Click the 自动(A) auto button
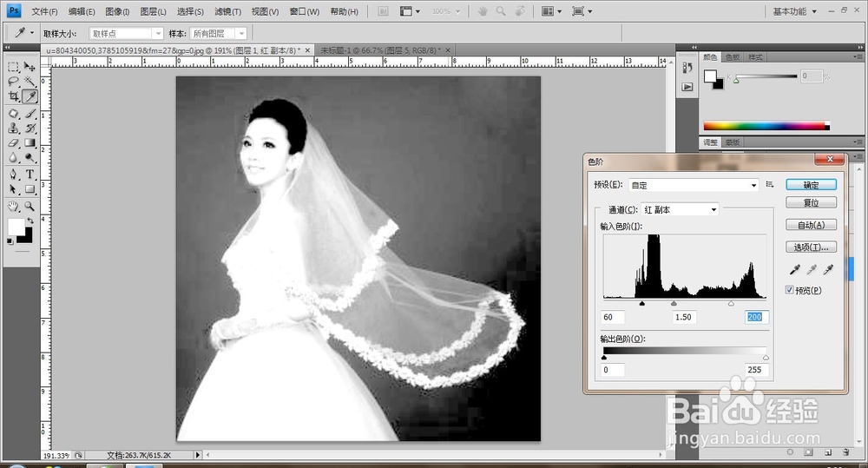 coord(811,225)
